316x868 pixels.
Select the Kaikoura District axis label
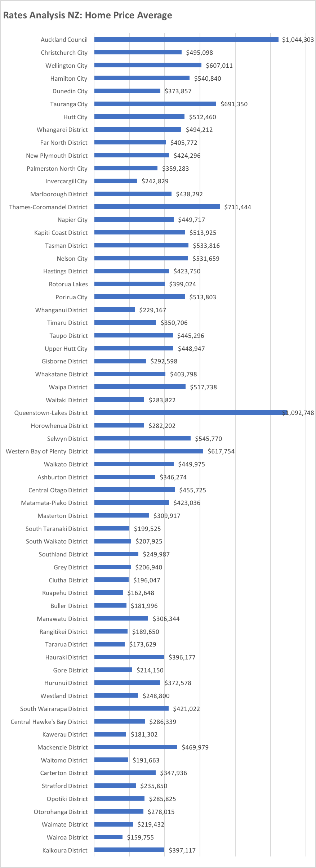pyautogui.click(x=65, y=850)
